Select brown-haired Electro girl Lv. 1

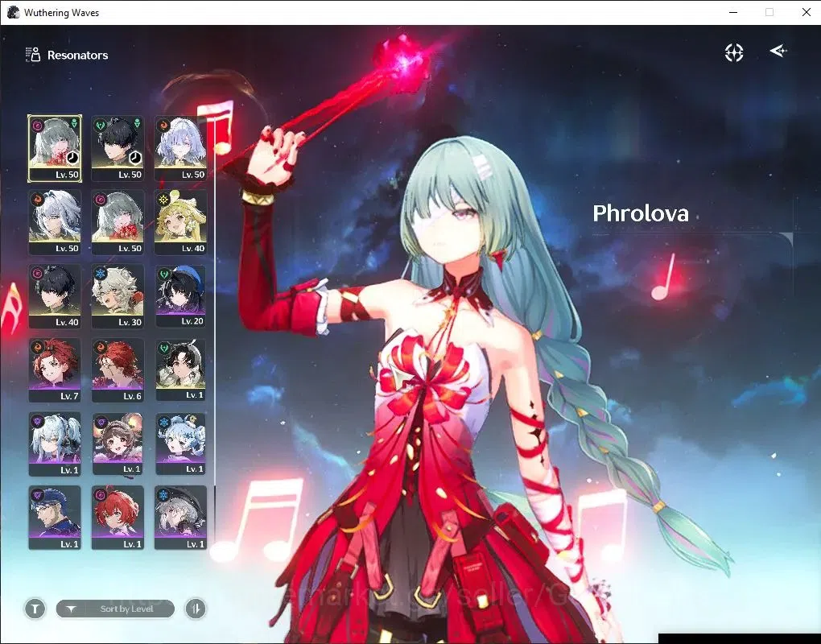click(118, 444)
